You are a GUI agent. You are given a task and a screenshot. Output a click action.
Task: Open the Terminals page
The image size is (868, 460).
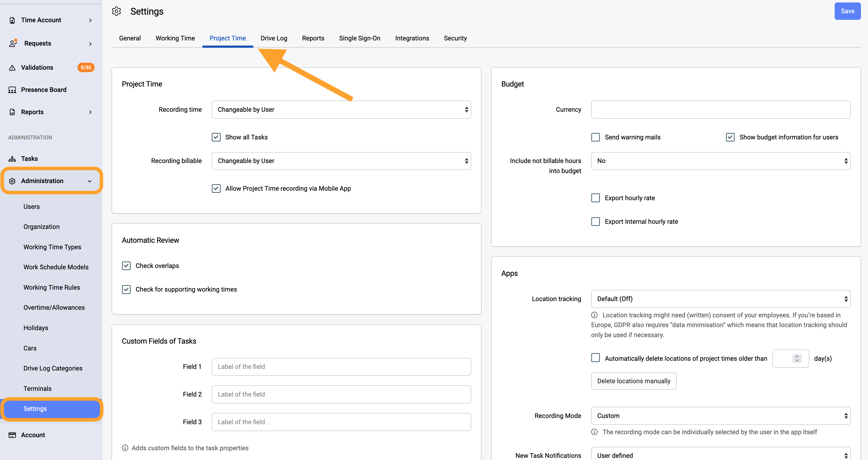(x=37, y=388)
